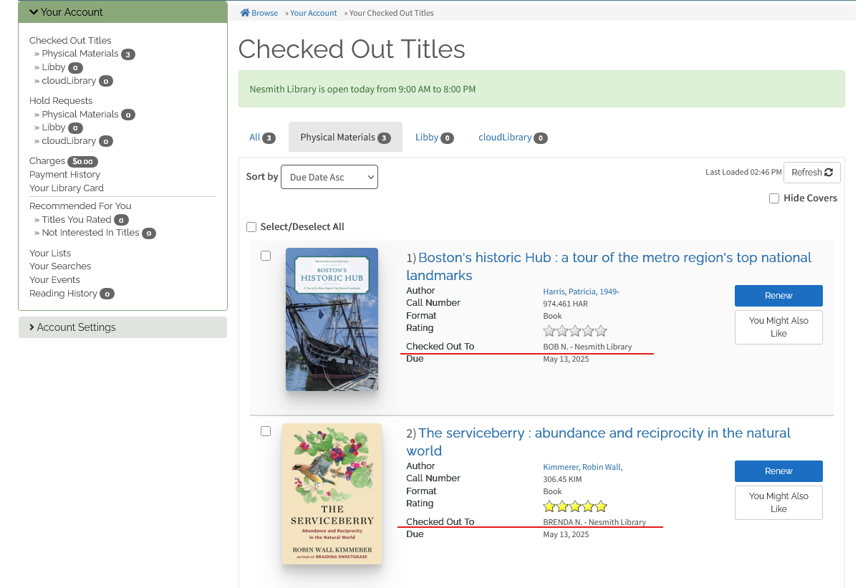
Task: Tick checkbox for Boston's historic Hub
Action: (266, 256)
